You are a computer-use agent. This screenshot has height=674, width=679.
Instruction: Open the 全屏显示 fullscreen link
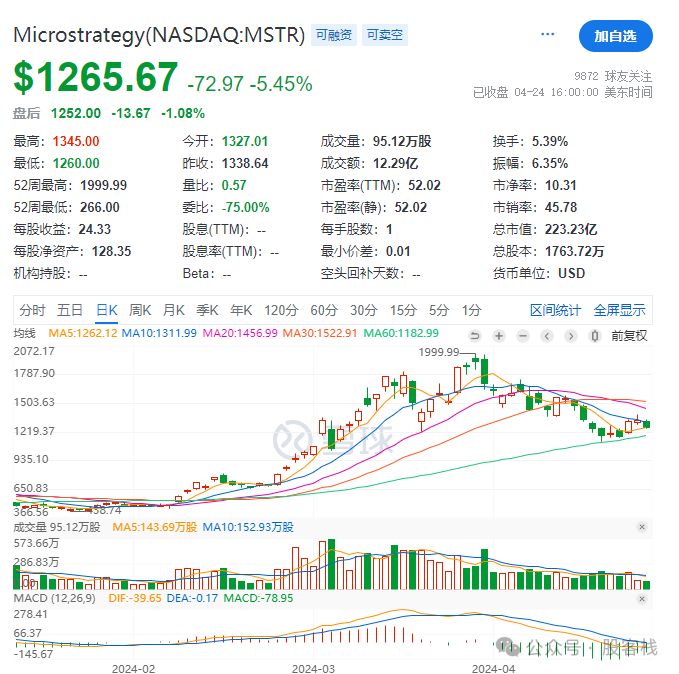pyautogui.click(x=619, y=310)
